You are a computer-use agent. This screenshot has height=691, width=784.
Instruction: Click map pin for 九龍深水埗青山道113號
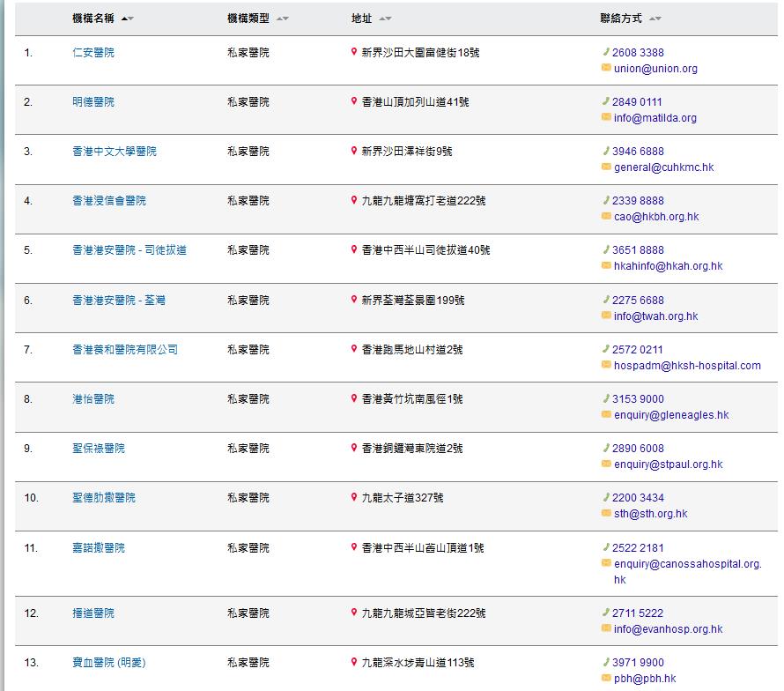[x=354, y=662]
